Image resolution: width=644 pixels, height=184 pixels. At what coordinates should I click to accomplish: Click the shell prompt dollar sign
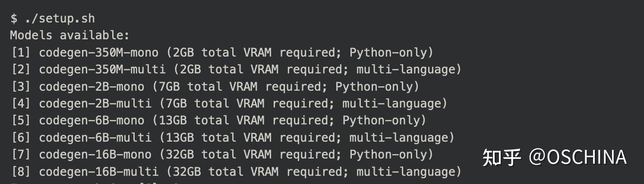click(14, 19)
